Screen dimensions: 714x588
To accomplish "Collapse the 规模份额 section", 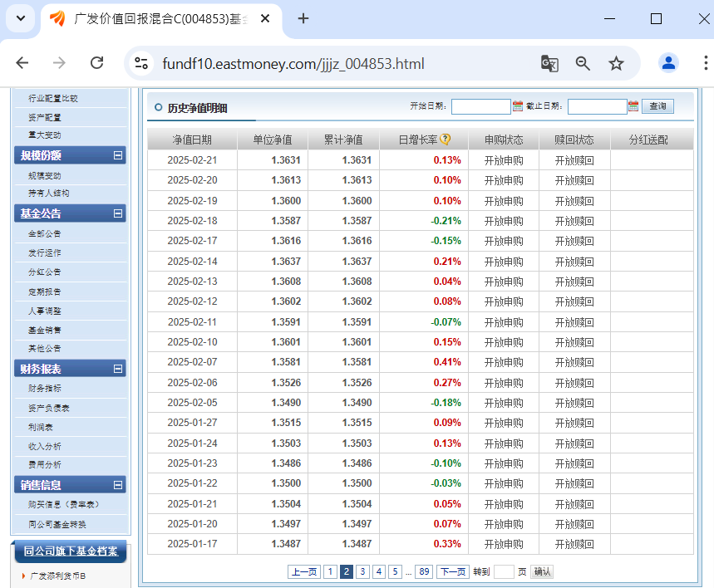I will coord(118,155).
